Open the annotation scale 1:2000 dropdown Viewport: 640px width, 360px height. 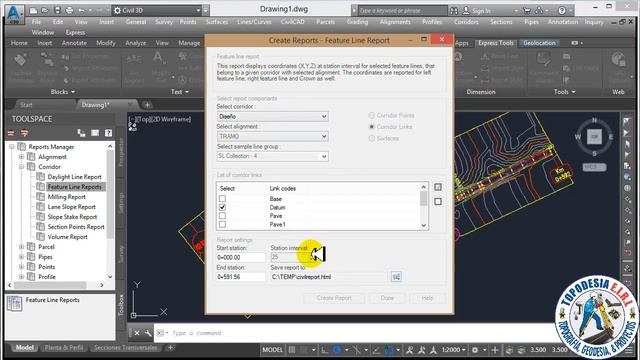[453, 350]
